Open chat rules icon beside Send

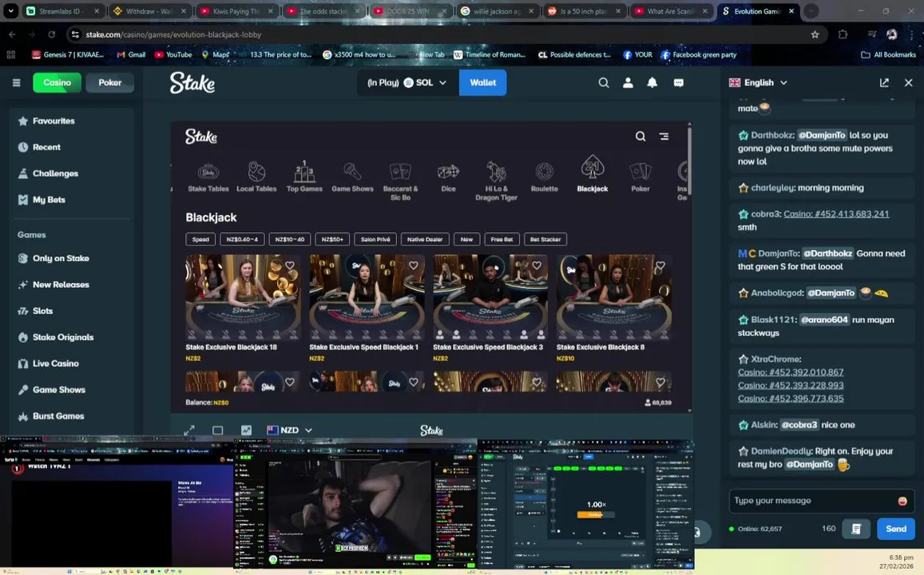coord(856,529)
